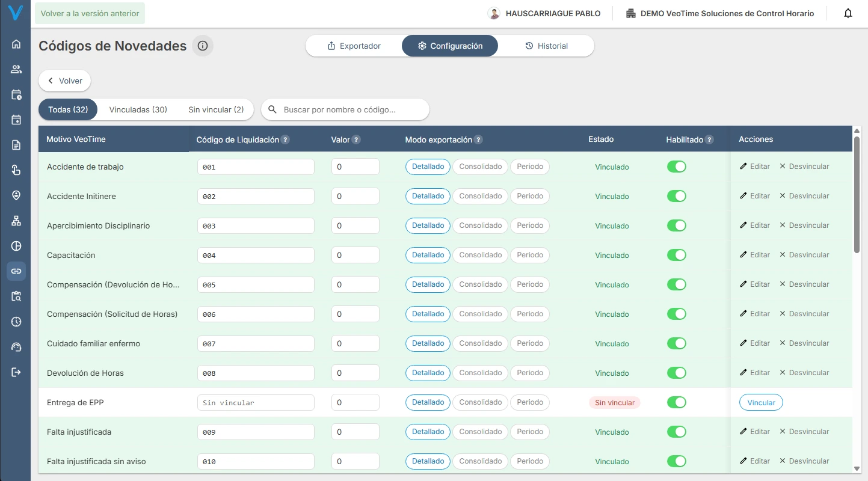Screen dimensions: 868x481
Task: Click the scrollbar down arrow
Action: click(857, 468)
